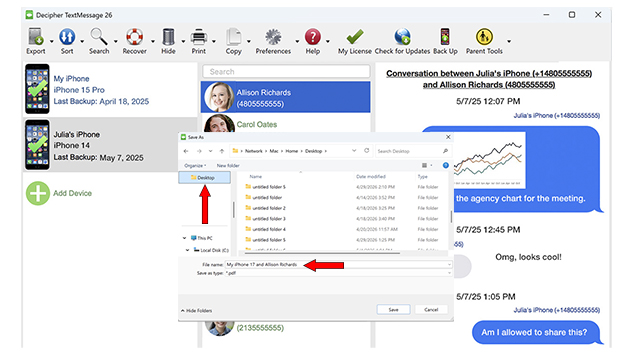
Task: Open the Organize menu
Action: click(x=195, y=166)
